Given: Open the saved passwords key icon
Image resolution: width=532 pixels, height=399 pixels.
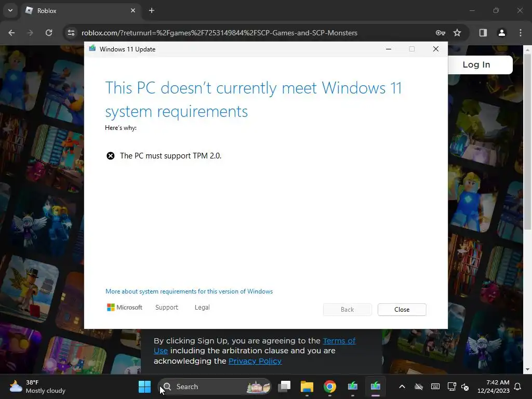Looking at the screenshot, I should 441,33.
